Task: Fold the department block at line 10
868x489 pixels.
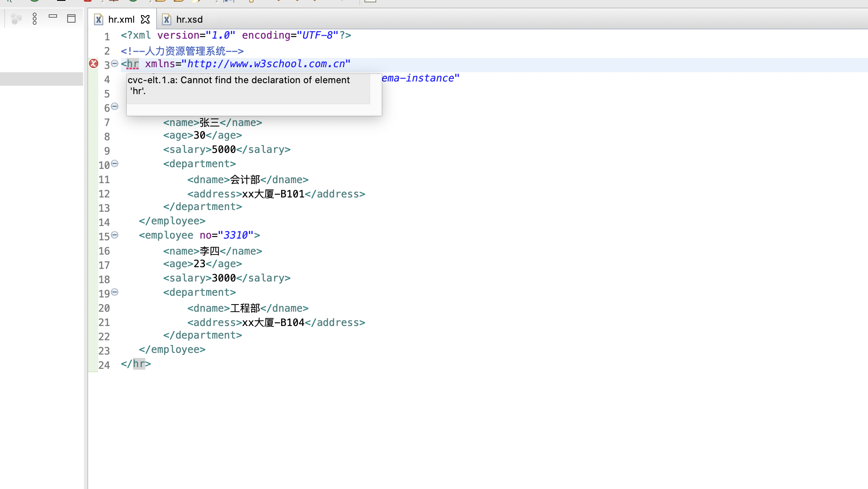Action: coord(114,163)
